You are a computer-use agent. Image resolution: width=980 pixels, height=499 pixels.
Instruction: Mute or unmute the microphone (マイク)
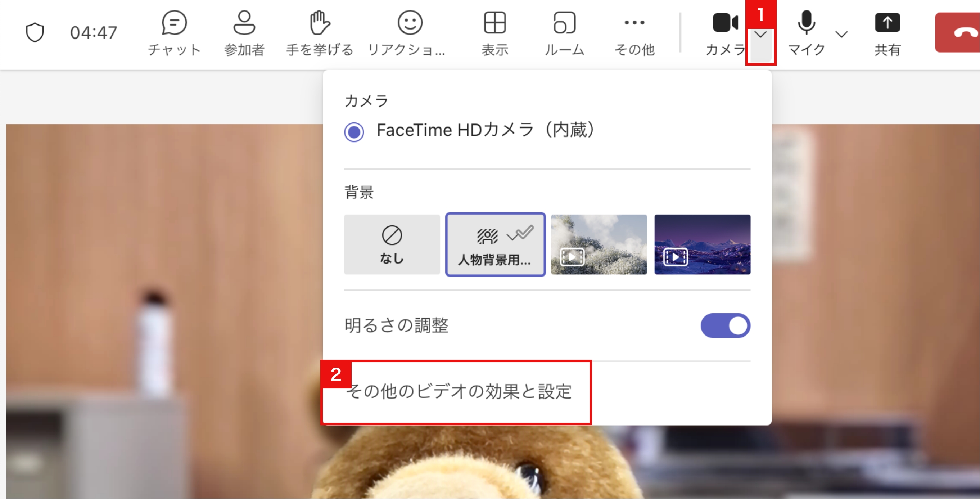point(807,33)
